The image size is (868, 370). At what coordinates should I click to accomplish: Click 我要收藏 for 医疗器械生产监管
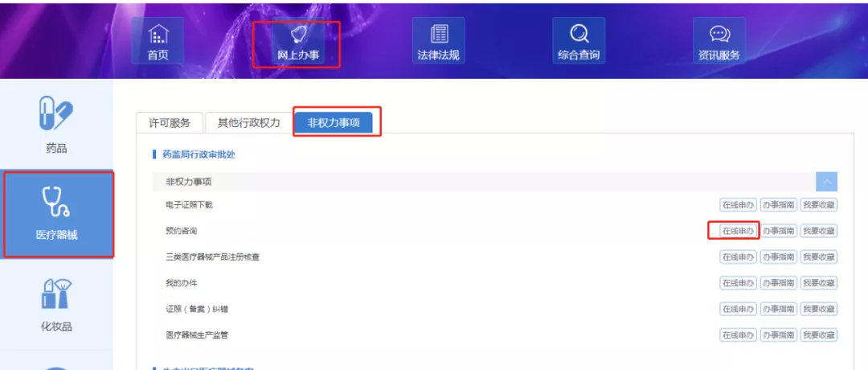(819, 335)
